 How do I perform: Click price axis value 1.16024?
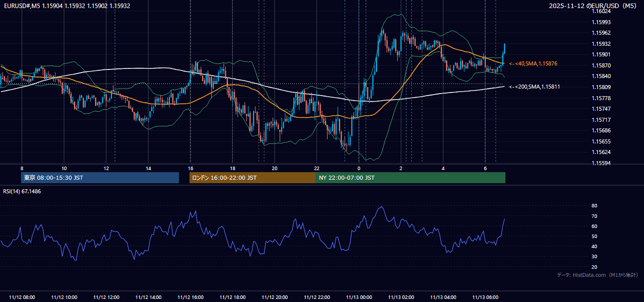click(x=601, y=11)
